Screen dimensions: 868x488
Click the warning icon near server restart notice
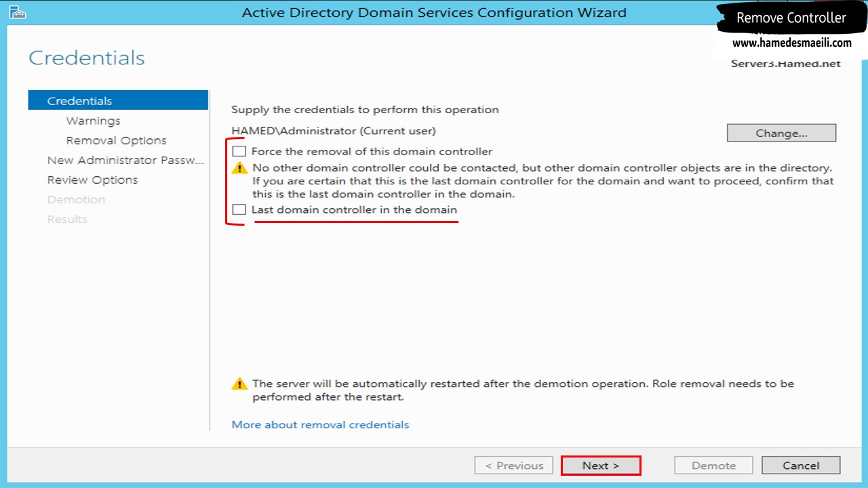pyautogui.click(x=239, y=384)
